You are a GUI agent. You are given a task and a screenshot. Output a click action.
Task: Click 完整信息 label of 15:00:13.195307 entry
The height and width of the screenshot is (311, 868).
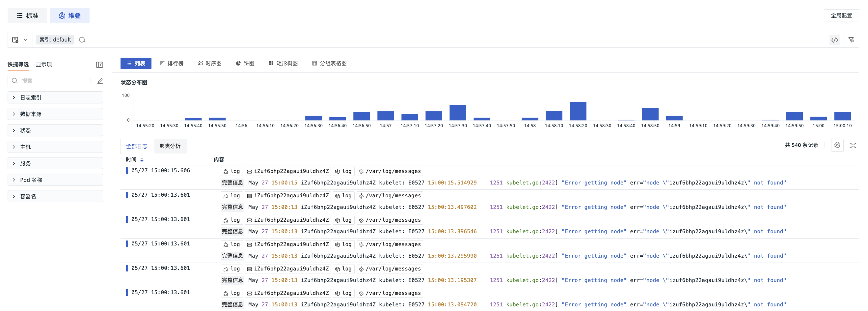tap(232, 280)
